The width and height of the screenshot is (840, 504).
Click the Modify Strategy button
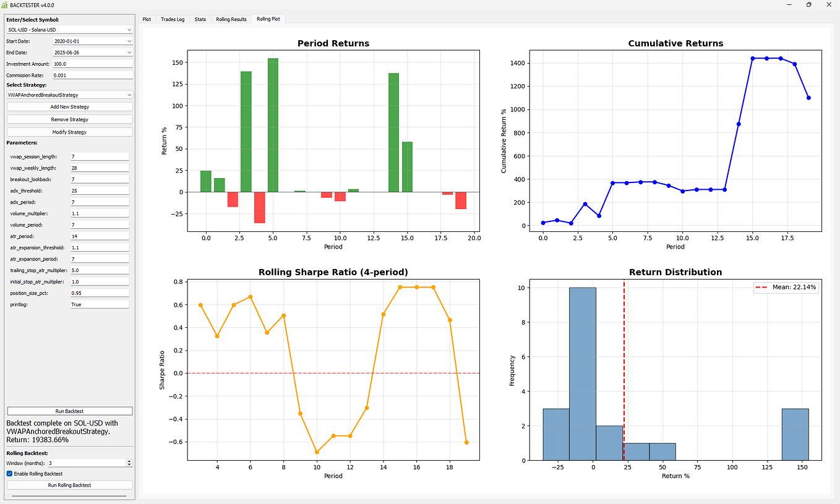pos(69,131)
